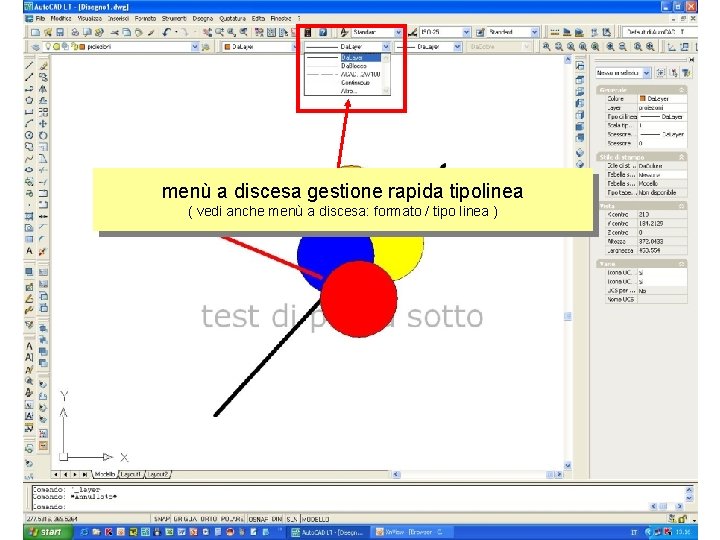Toggle ORTO mode in status bar
The height and width of the screenshot is (540, 720).
(208, 519)
